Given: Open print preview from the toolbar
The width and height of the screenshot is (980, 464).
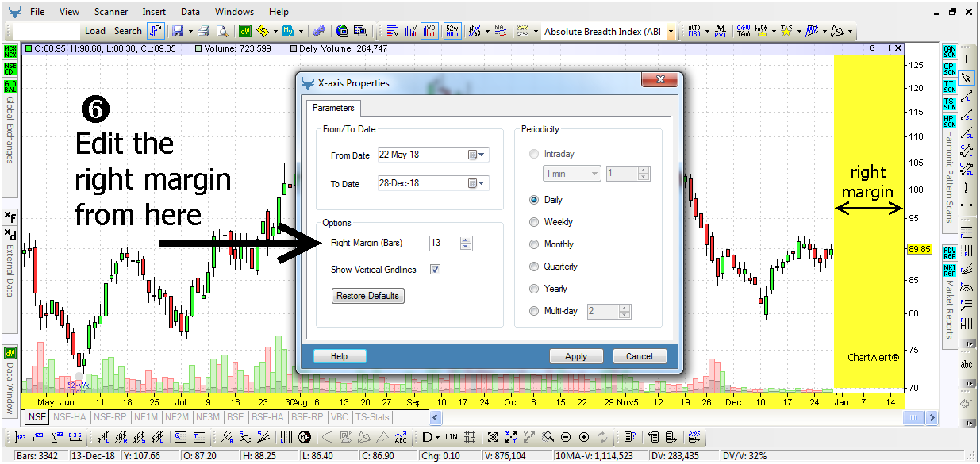Looking at the screenshot, I should [x=222, y=31].
